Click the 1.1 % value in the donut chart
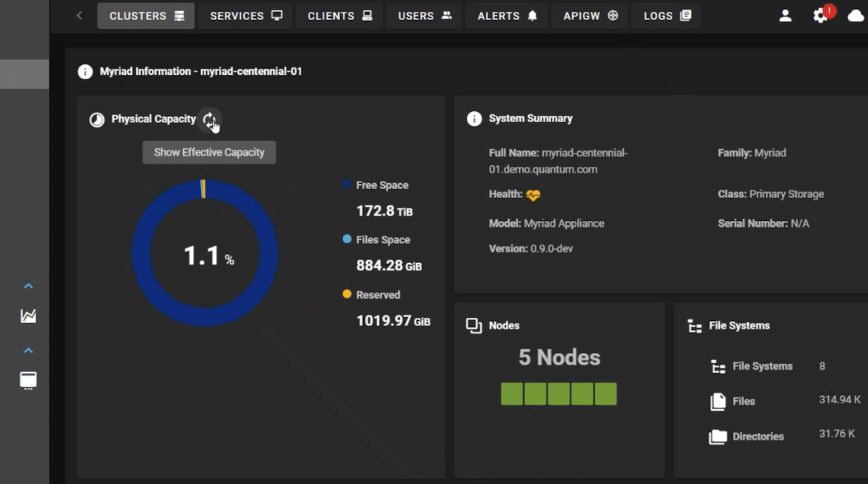The image size is (868, 484). 208,256
